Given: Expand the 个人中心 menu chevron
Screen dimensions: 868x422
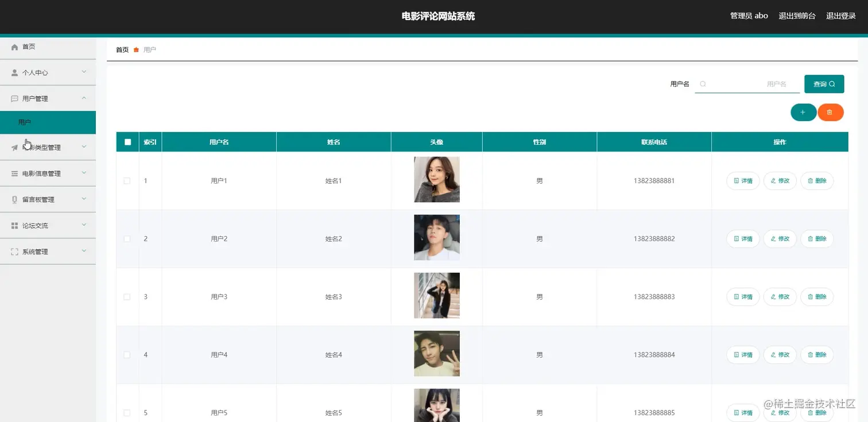Looking at the screenshot, I should coord(84,72).
